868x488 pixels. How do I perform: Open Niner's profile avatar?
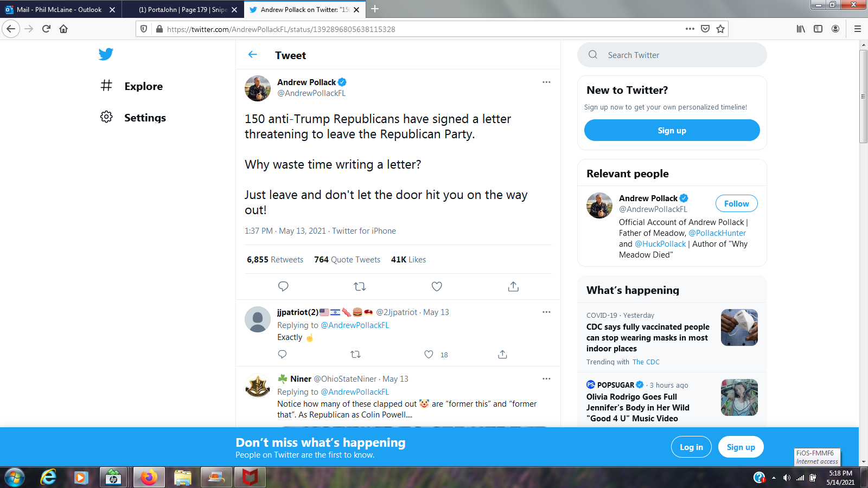[258, 386]
